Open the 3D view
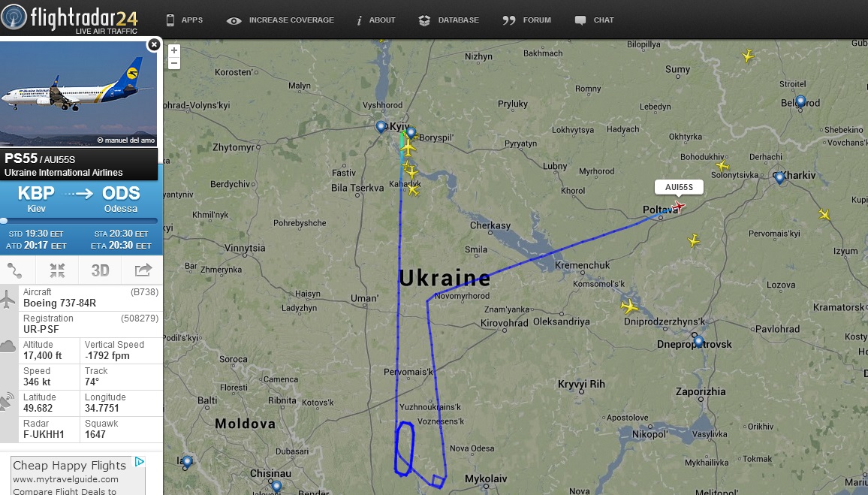Viewport: 868px width, 495px height. click(x=100, y=270)
